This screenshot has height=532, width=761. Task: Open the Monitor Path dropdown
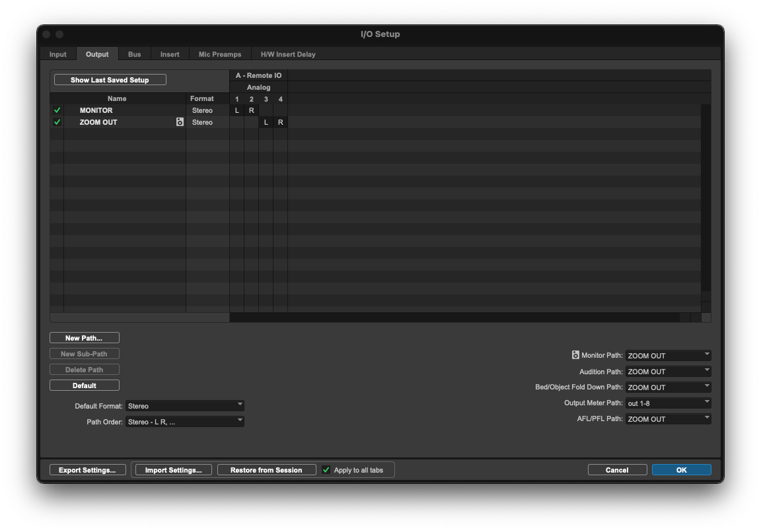pyautogui.click(x=668, y=356)
